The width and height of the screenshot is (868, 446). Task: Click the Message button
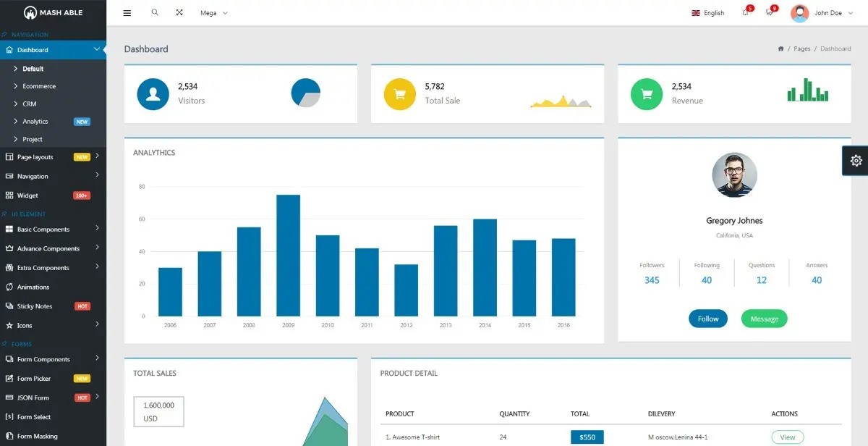pyautogui.click(x=764, y=319)
